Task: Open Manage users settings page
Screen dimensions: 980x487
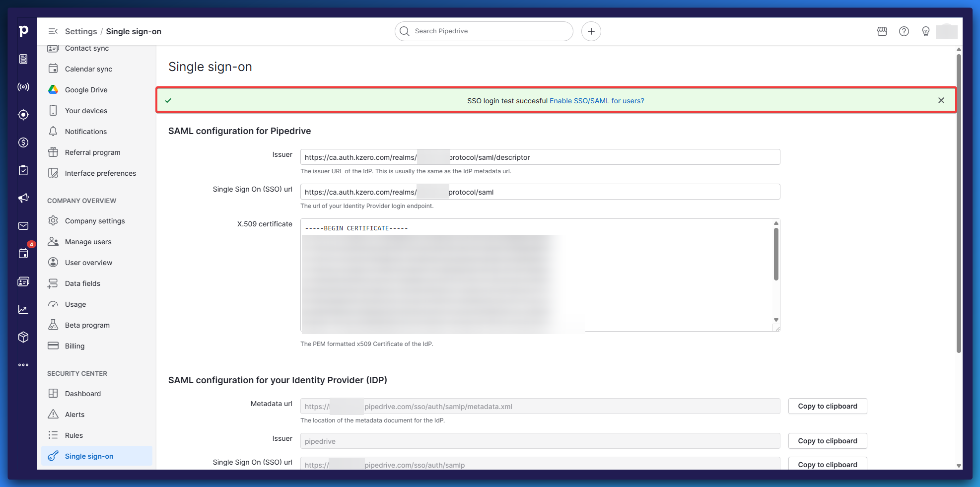Action: point(88,242)
